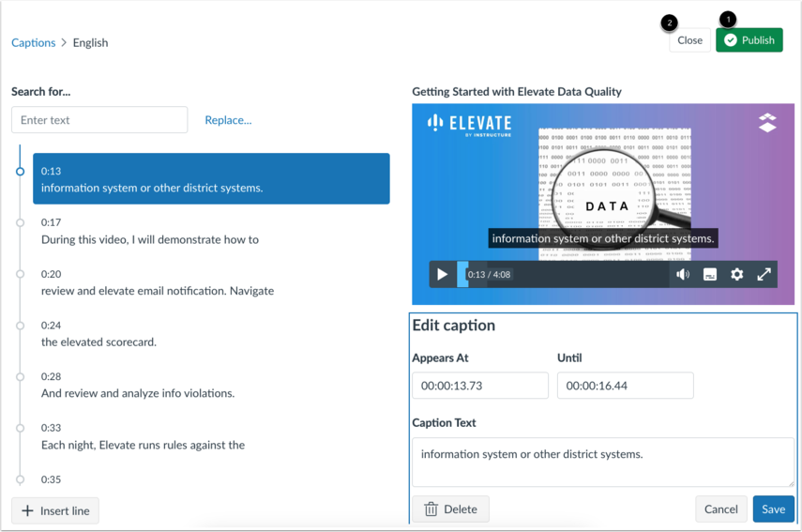
Task: Click the timeline marker for 0:35
Action: (x=20, y=479)
